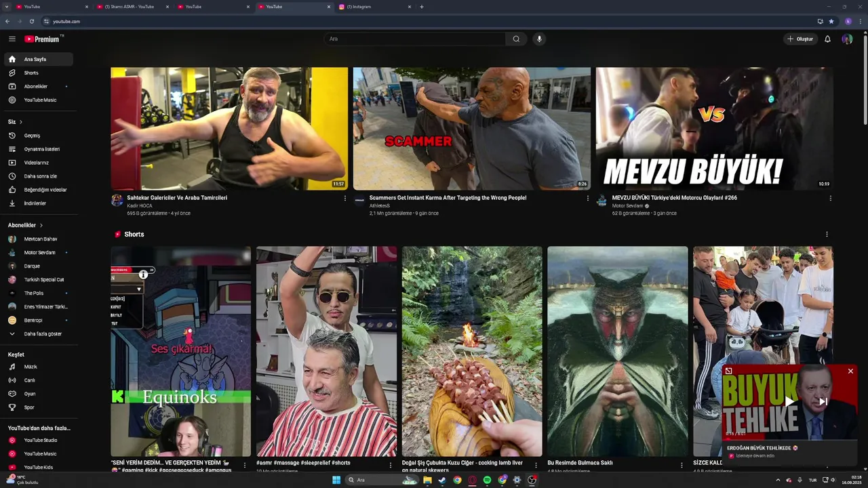The width and height of the screenshot is (868, 488).
Task: Open options for asmr massage short
Action: [x=390, y=465]
